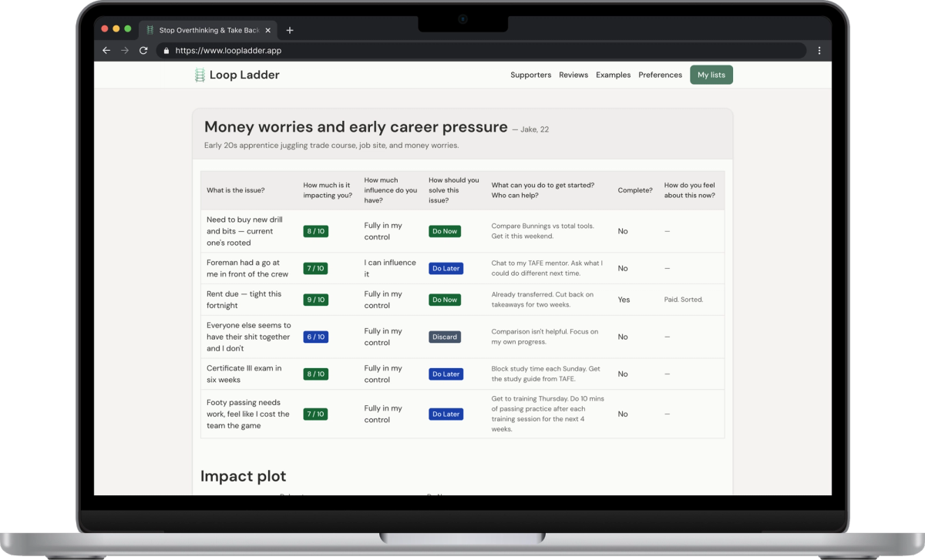Click Do Later badge in the Footy row
Screen dimensions: 925x560
pos(446,414)
